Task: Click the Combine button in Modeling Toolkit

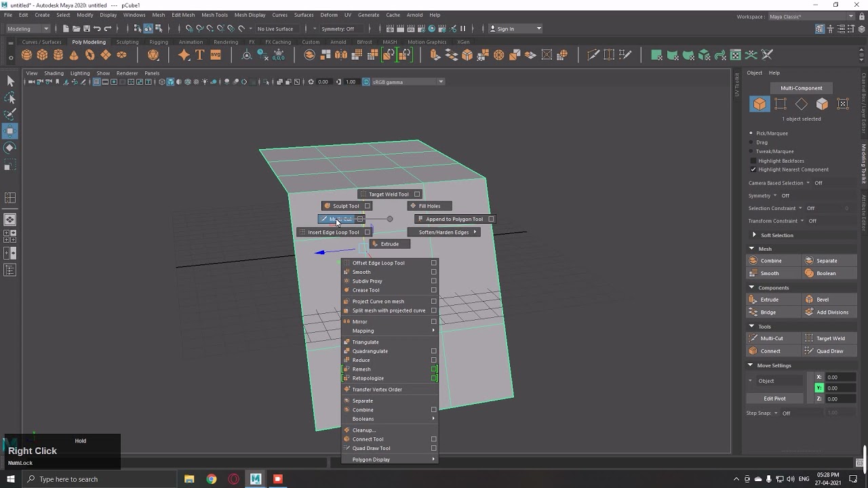Action: click(772, 261)
